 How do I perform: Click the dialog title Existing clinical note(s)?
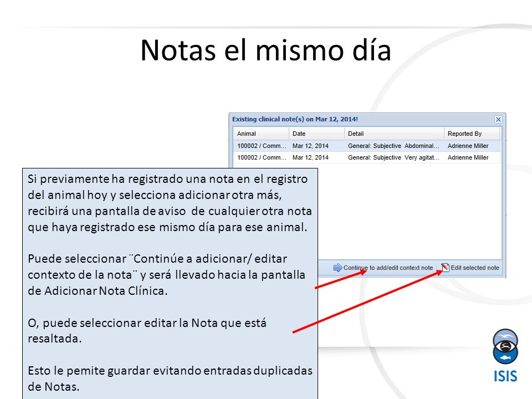point(295,119)
